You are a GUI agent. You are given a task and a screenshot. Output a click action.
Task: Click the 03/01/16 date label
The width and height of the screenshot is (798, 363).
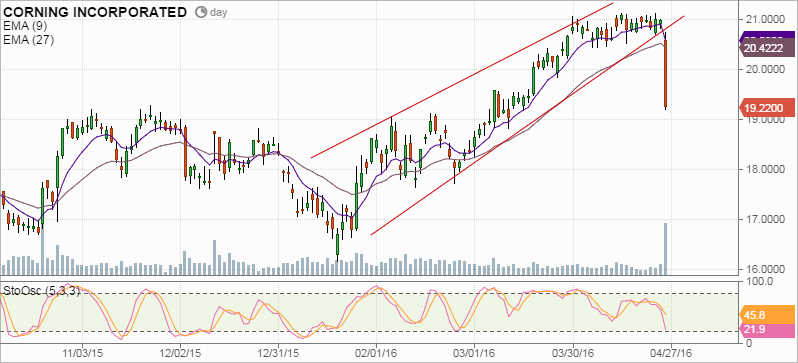pos(474,353)
